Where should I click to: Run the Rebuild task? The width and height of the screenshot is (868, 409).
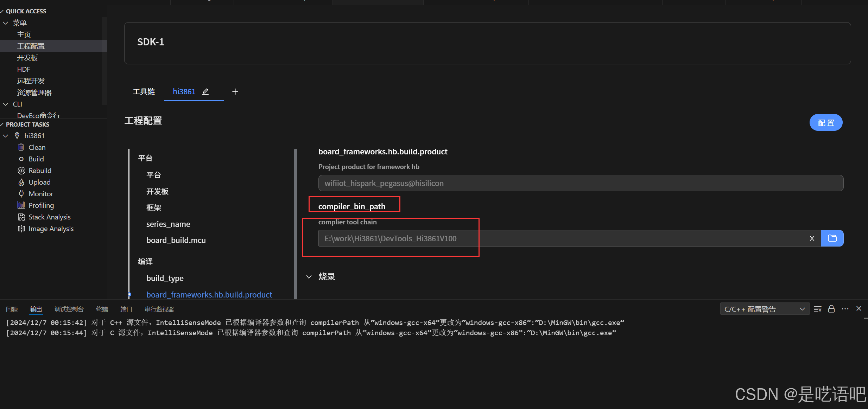(40, 171)
